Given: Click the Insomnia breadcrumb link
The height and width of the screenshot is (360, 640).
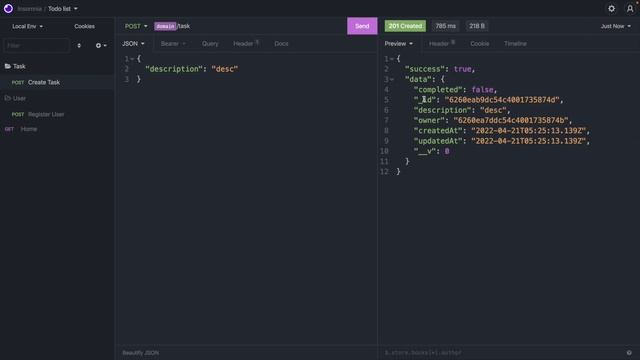Looking at the screenshot, I should (x=29, y=9).
